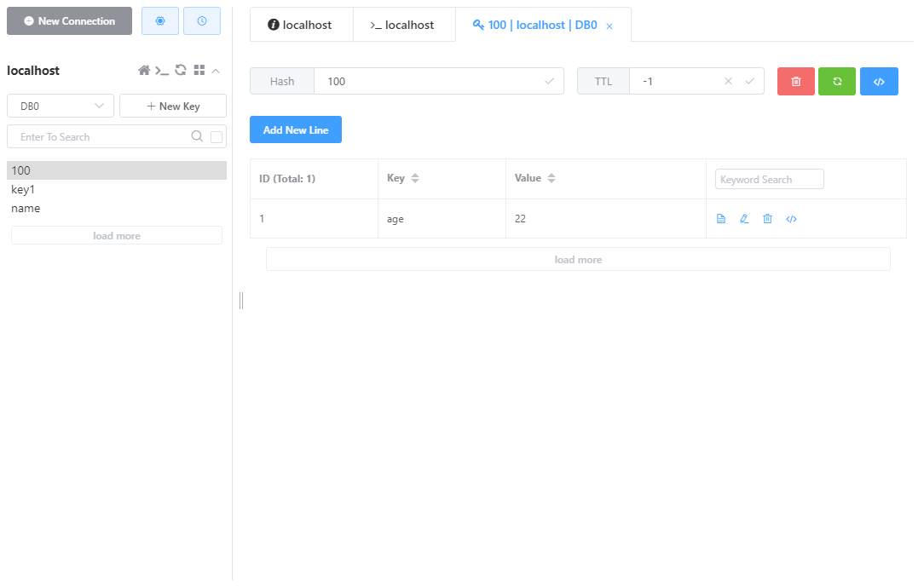This screenshot has height=587, width=924.
Task: Clear TTL with the X icon
Action: click(728, 81)
